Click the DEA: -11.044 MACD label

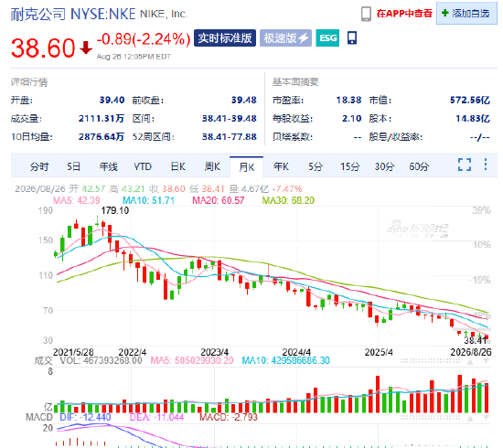tap(156, 417)
